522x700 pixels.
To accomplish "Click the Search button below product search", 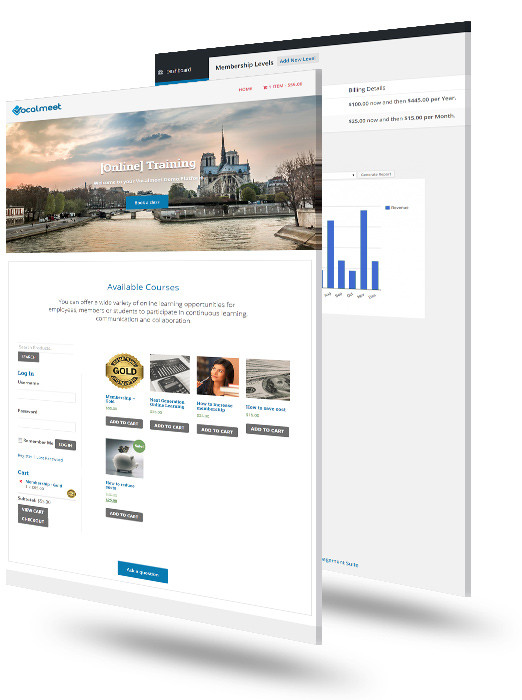I will coord(28,357).
